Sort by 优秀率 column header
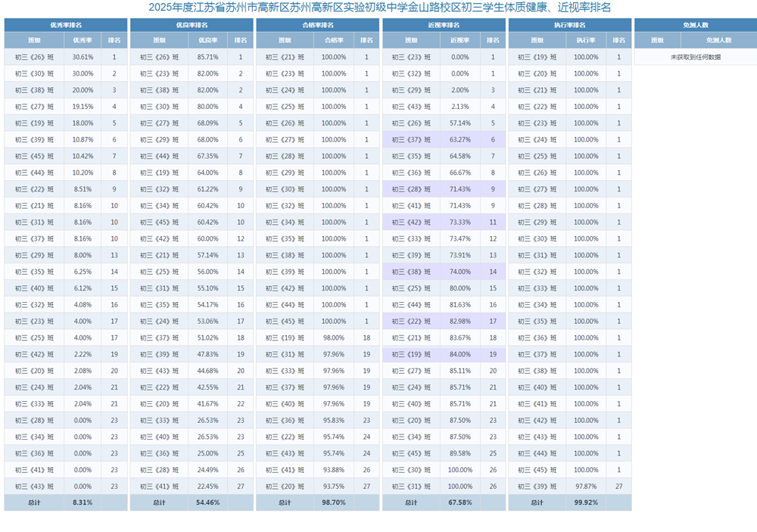The height and width of the screenshot is (532, 757). [83, 41]
